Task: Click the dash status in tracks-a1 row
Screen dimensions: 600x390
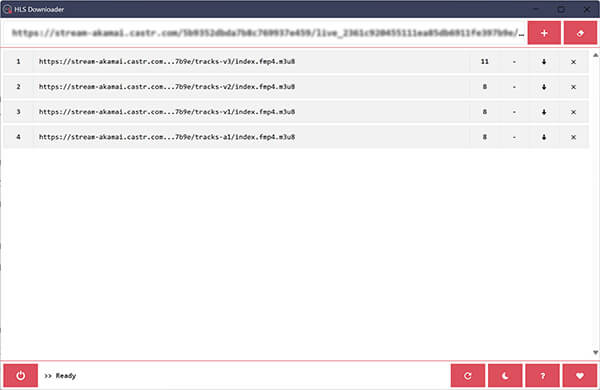Action: click(x=514, y=137)
